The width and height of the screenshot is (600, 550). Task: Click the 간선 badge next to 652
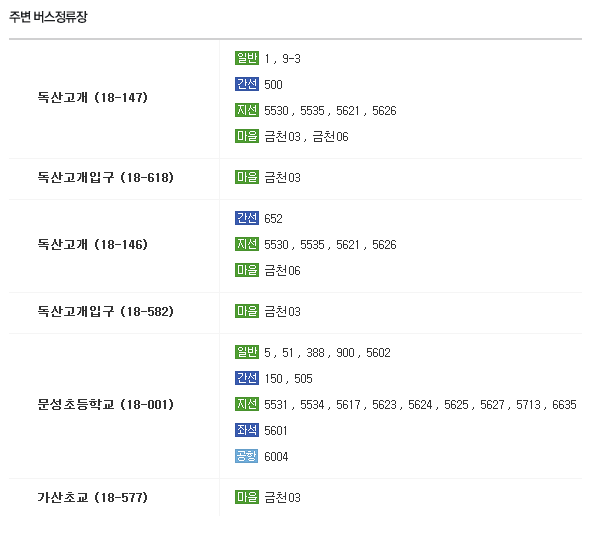247,218
